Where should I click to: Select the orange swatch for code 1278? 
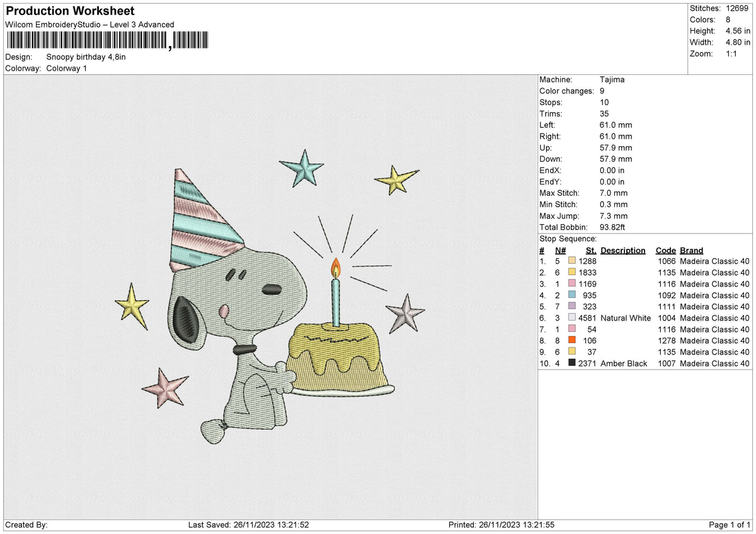572,340
